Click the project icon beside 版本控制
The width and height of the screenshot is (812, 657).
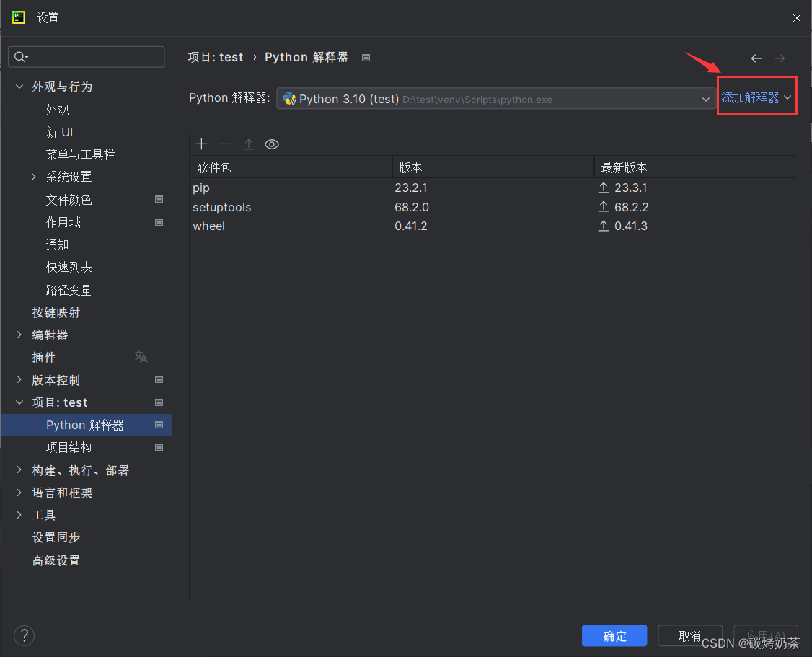(159, 379)
